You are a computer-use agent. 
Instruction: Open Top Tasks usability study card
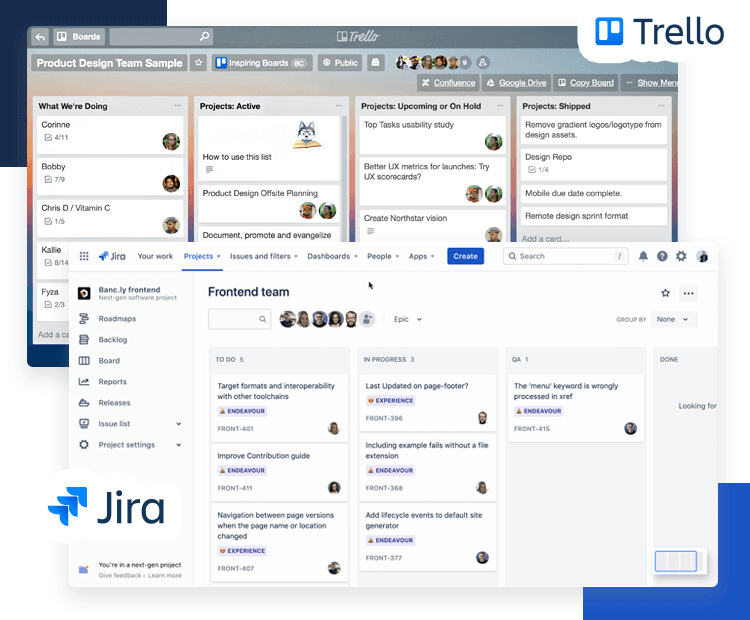click(432, 134)
